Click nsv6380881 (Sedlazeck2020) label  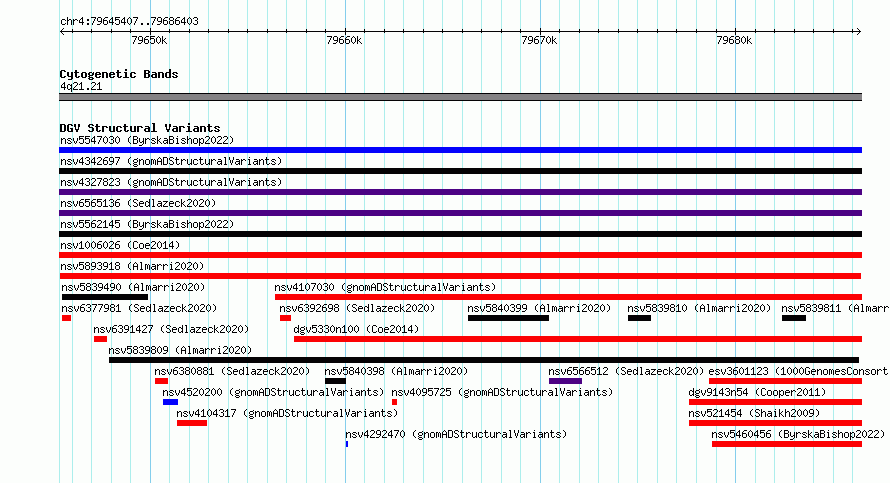point(232,371)
